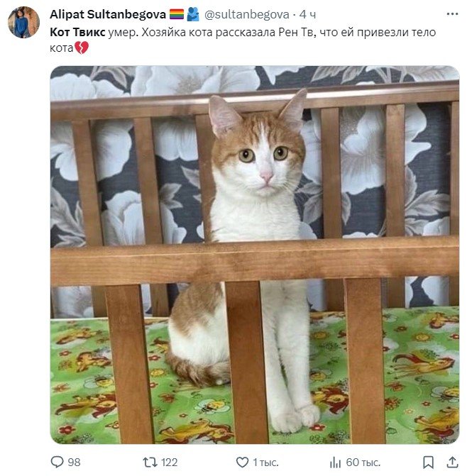This screenshot has height=476, width=472.
Task: Click the broken heart emoji in the tweet text
Action: pyautogui.click(x=82, y=48)
